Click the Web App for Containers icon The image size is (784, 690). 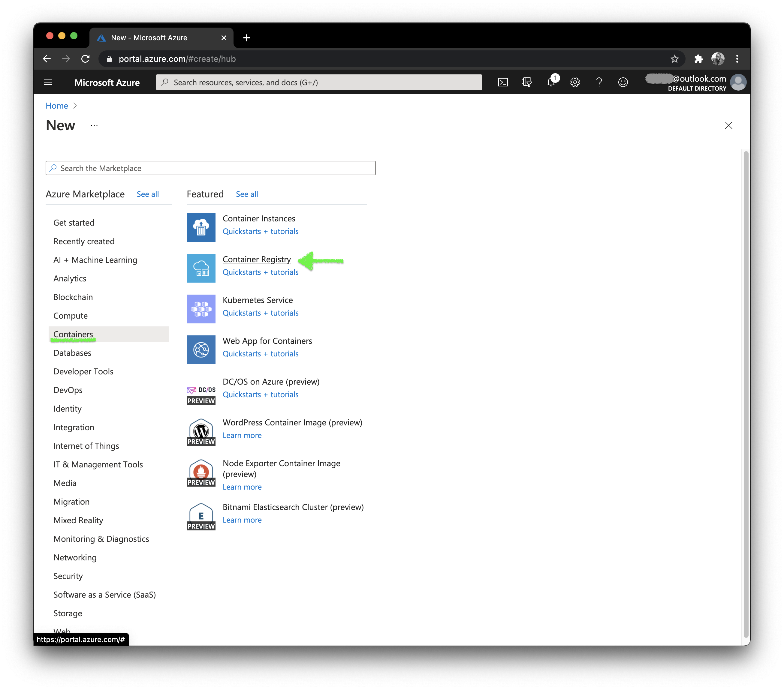coord(201,349)
